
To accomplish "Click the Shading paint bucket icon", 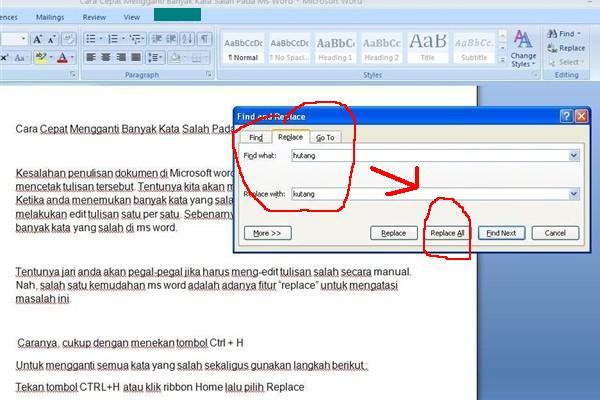I will point(176,58).
